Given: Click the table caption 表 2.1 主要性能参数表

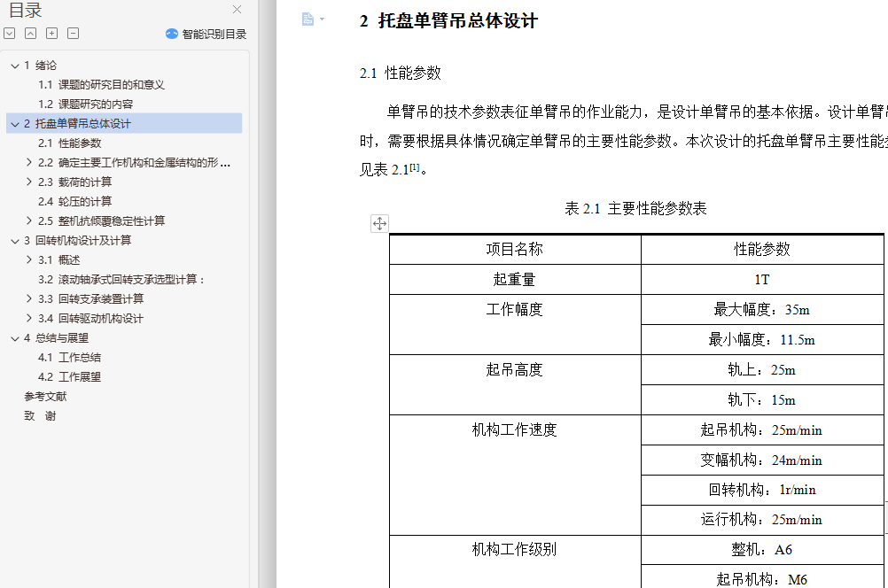Looking at the screenshot, I should pyautogui.click(x=635, y=208).
